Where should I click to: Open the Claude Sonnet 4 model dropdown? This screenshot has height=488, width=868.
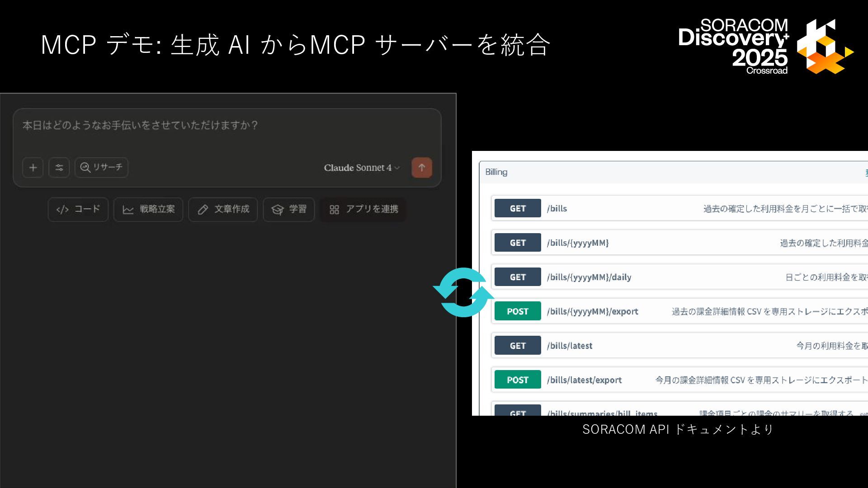point(362,168)
